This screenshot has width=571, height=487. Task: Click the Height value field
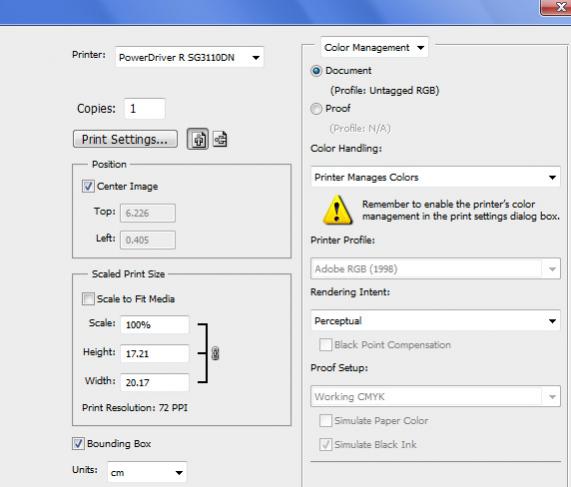point(155,353)
